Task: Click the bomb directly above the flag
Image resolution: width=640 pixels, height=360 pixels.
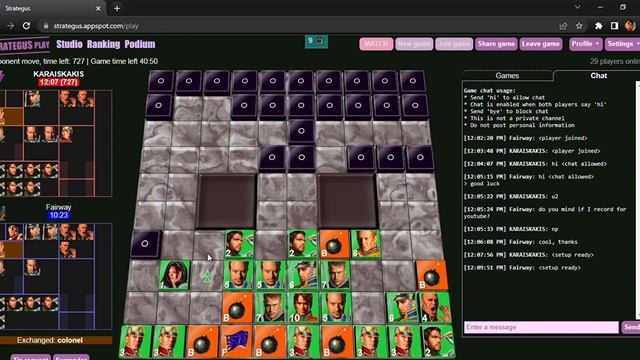Action: (237, 307)
